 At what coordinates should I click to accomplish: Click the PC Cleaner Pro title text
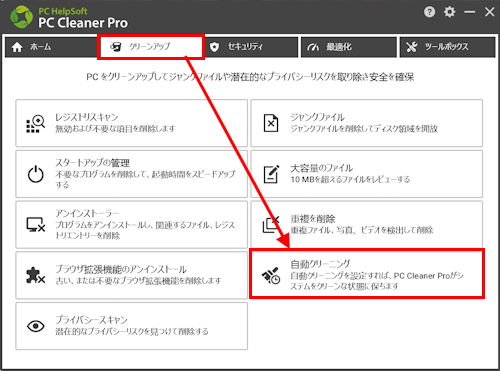pyautogui.click(x=83, y=23)
